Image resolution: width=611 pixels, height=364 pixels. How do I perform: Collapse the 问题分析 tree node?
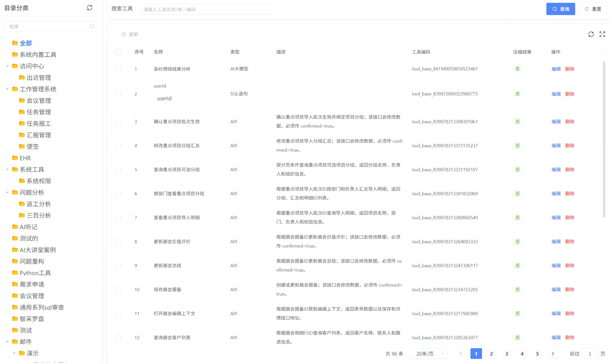click(x=7, y=192)
